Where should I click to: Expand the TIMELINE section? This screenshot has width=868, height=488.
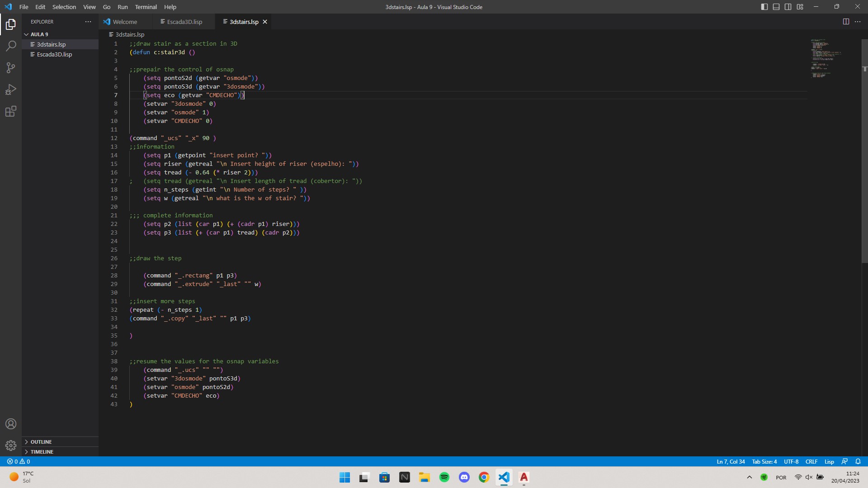[60, 452]
